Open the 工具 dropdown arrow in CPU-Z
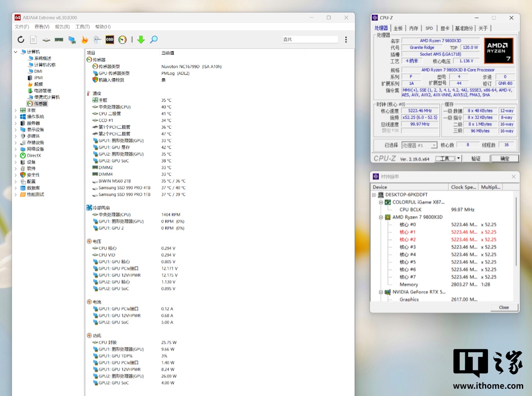The width and height of the screenshot is (532, 396). (x=458, y=158)
